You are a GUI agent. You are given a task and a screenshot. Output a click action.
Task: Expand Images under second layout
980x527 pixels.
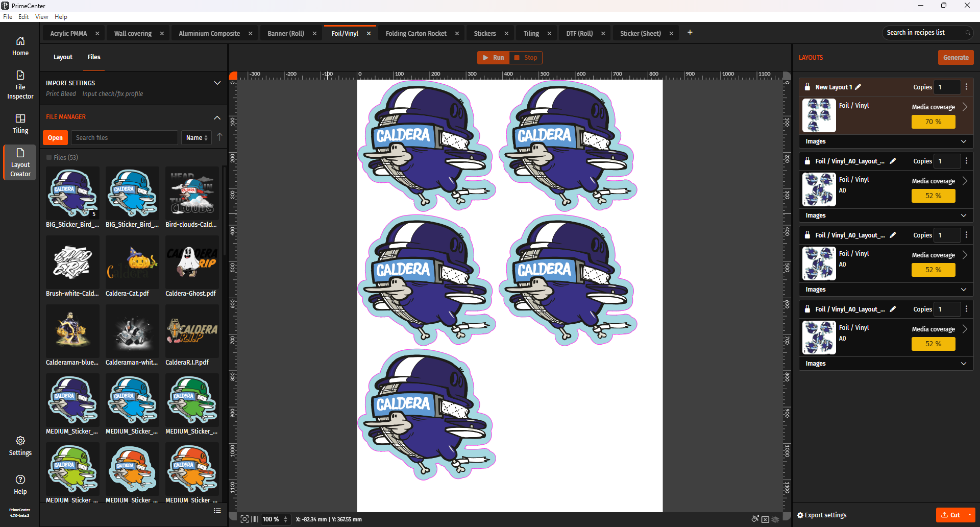(x=964, y=215)
